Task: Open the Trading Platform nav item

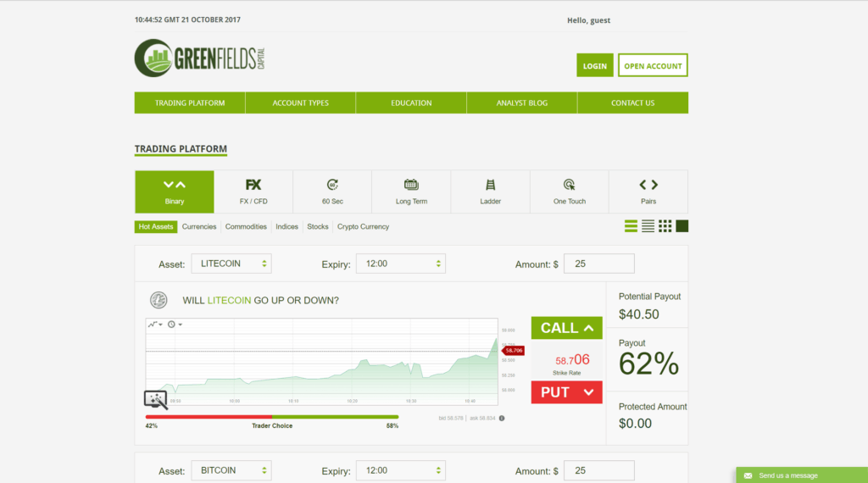Action: [190, 103]
